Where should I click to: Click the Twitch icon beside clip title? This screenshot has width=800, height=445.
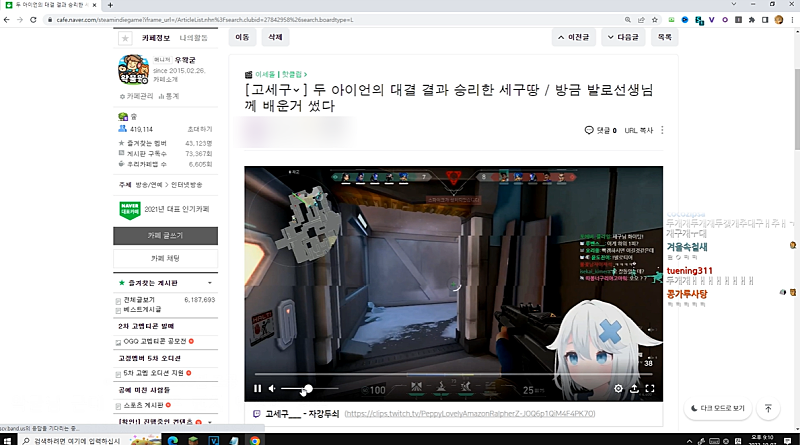coord(257,413)
